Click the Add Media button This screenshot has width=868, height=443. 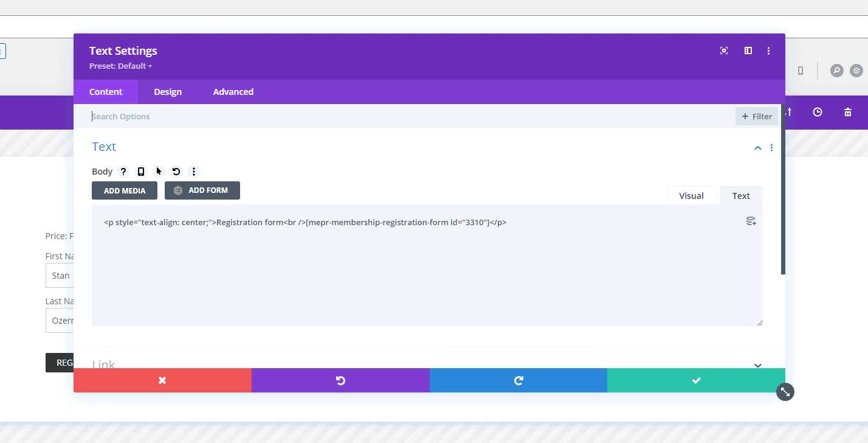click(125, 190)
